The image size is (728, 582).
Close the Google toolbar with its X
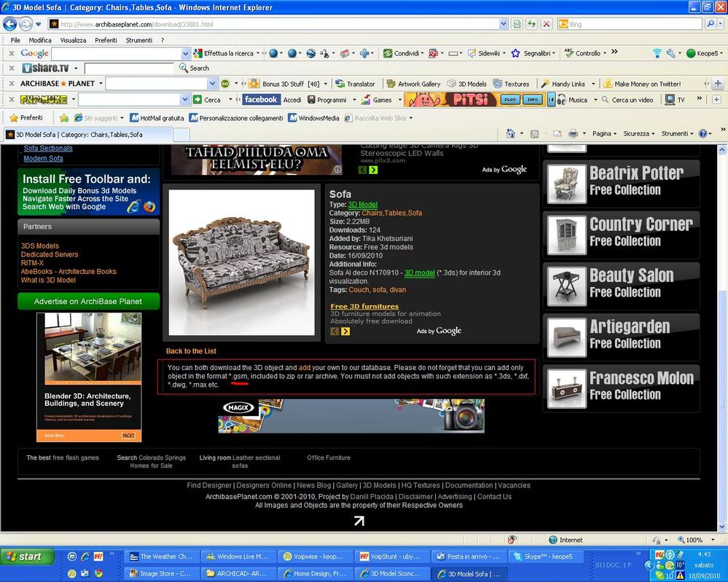click(x=11, y=53)
